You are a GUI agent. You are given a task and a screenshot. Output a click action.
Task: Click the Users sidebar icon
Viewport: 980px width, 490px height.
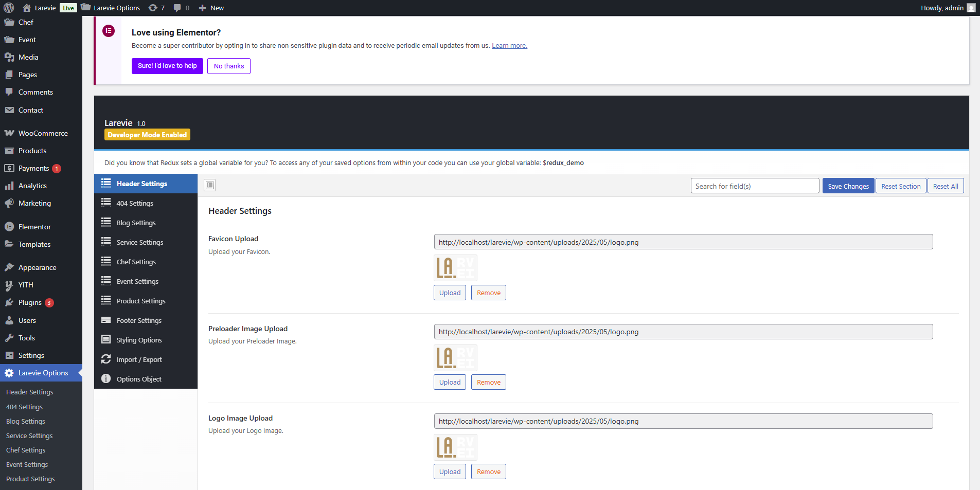[9, 320]
